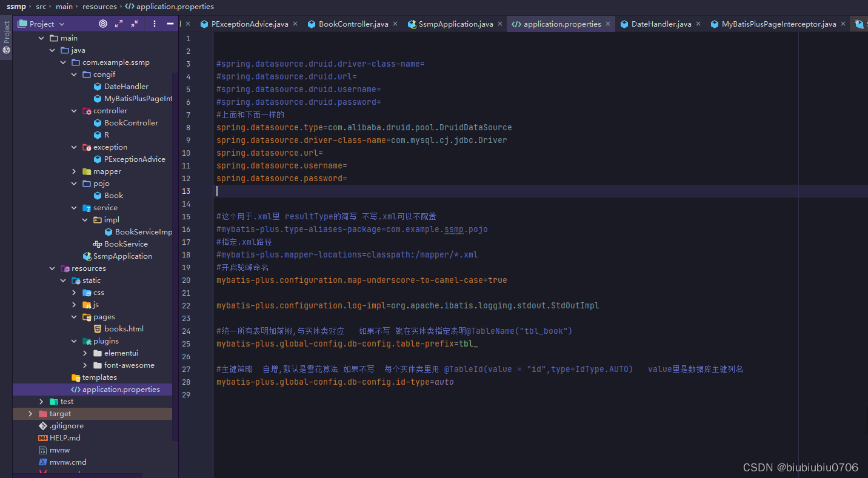The image size is (868, 478).
Task: Expand the mapper package
Action: [x=74, y=171]
